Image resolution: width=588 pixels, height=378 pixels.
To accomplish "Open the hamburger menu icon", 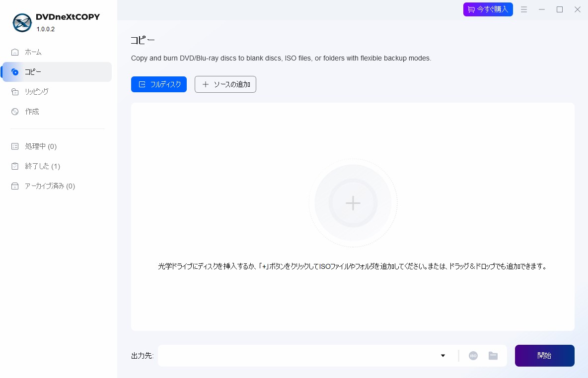I will click(524, 10).
